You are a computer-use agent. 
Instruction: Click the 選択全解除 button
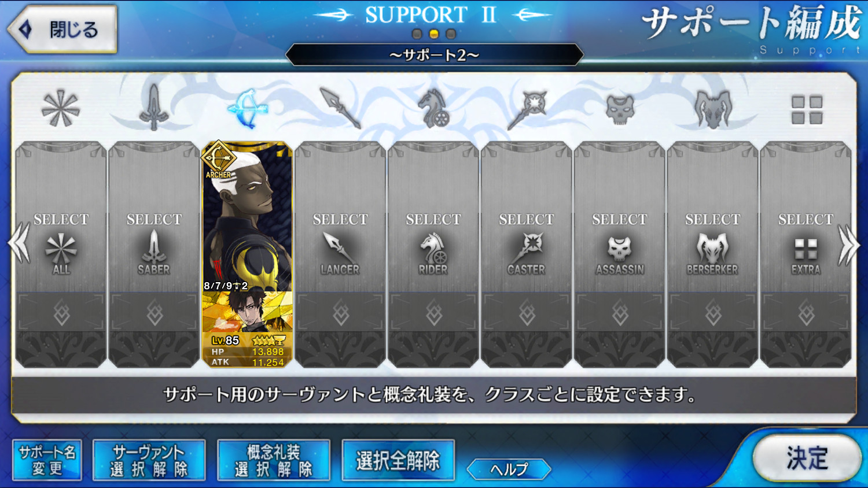[398, 460]
